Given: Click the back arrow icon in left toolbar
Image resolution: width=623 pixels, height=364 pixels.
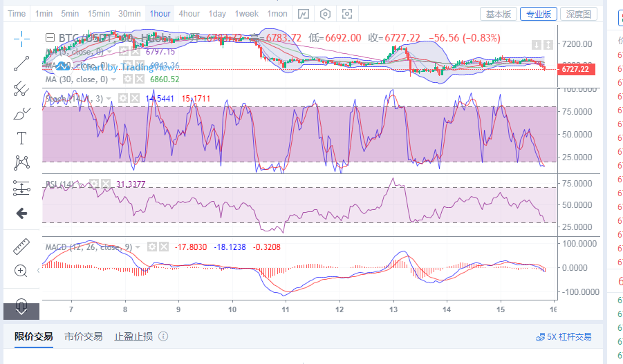Looking at the screenshot, I should click(x=21, y=213).
